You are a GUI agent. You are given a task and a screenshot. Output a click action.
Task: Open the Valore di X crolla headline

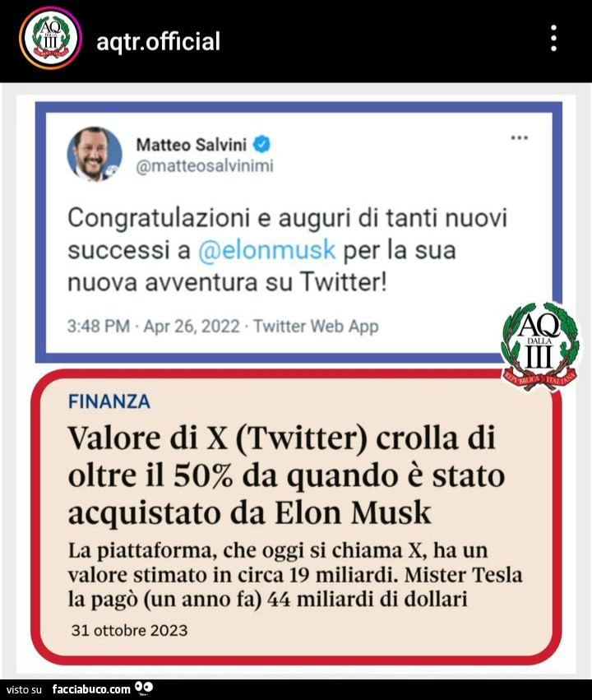pos(286,475)
